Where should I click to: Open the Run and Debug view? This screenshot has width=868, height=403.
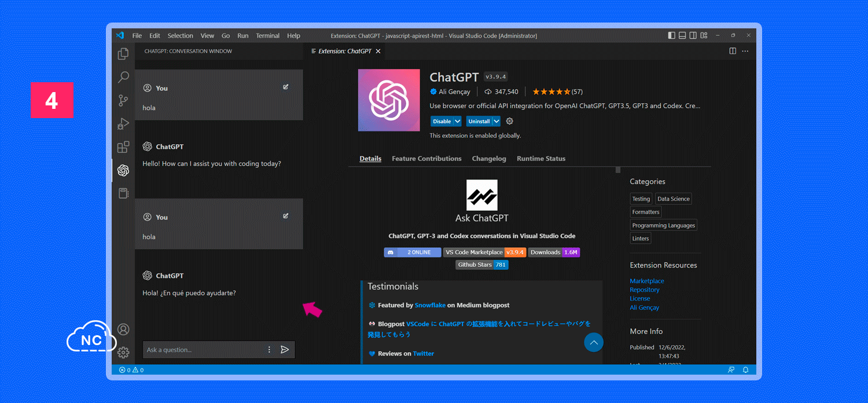tap(123, 123)
